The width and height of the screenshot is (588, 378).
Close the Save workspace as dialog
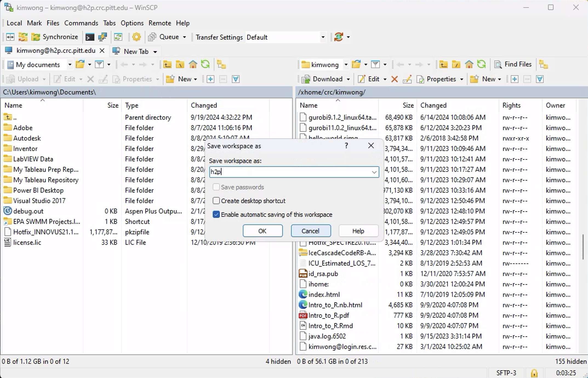click(371, 146)
